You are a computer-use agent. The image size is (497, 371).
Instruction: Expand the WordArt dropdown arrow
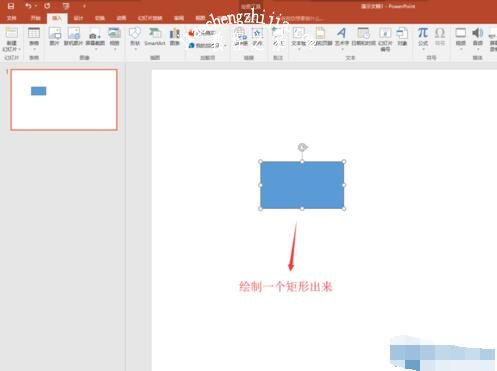342,49
